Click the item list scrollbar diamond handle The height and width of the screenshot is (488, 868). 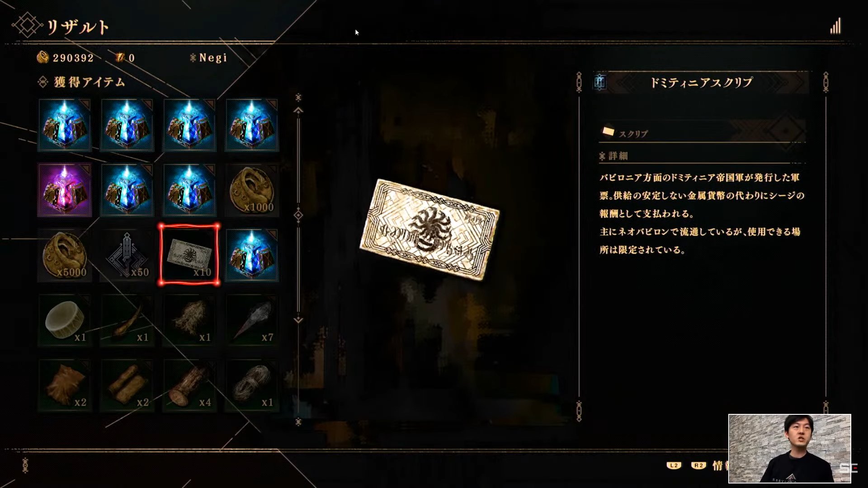pyautogui.click(x=298, y=215)
